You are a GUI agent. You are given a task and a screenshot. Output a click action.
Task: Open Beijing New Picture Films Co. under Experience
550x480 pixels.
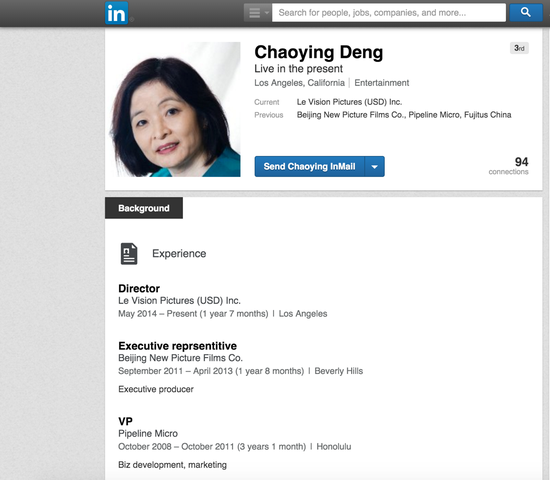180,358
